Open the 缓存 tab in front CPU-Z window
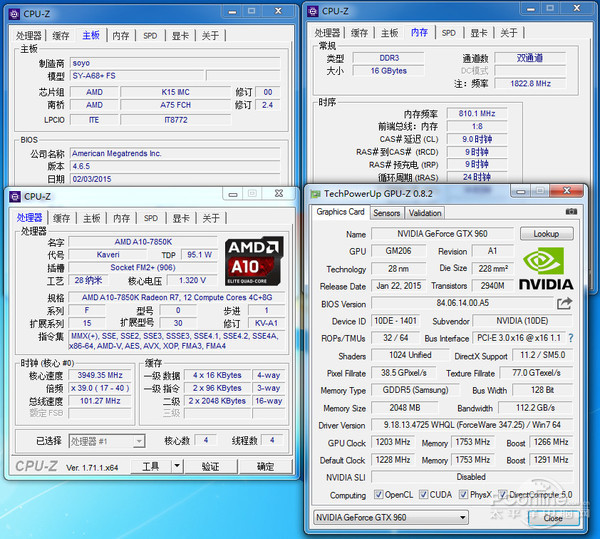 [61, 218]
